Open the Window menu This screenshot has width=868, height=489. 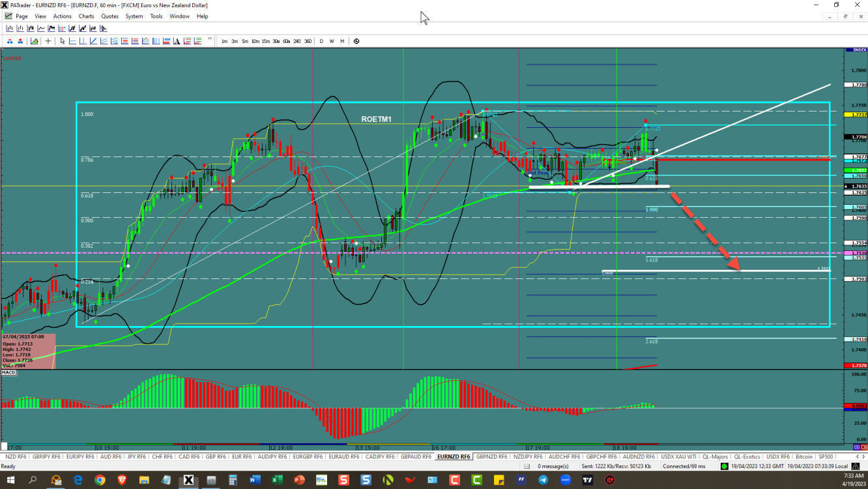coord(180,16)
